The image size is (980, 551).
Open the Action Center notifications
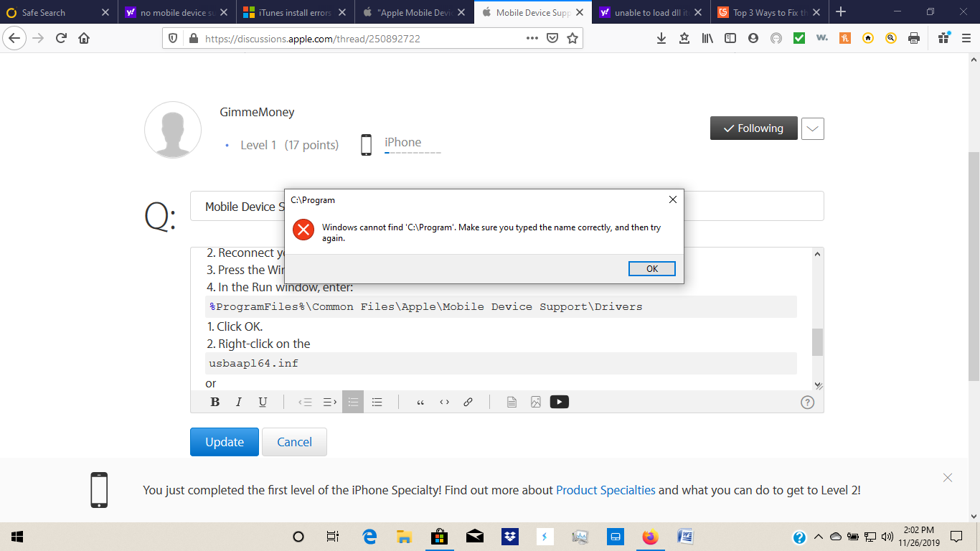coord(956,537)
